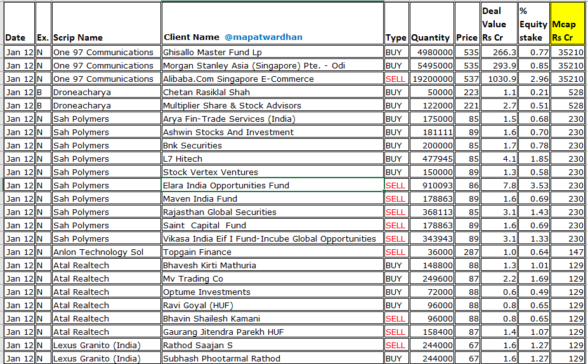
Task: Select L7 Hitech client cell
Action: point(273,159)
